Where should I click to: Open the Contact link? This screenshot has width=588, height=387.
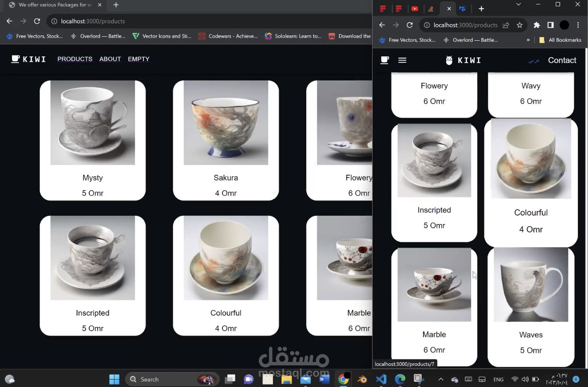(562, 60)
